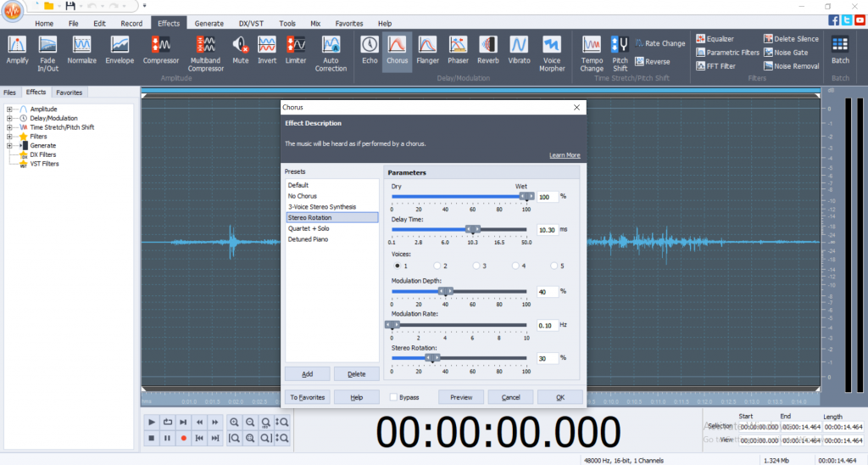
Task: Open the Learn More link
Action: click(565, 155)
